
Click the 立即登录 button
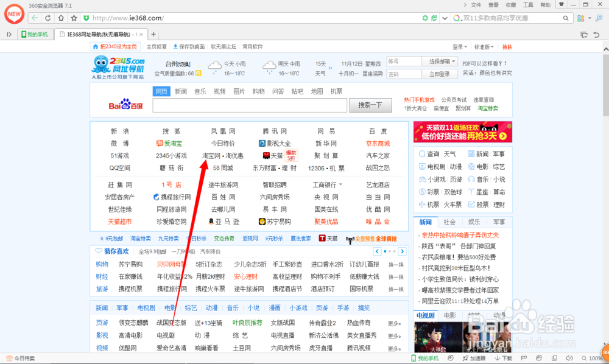[439, 74]
